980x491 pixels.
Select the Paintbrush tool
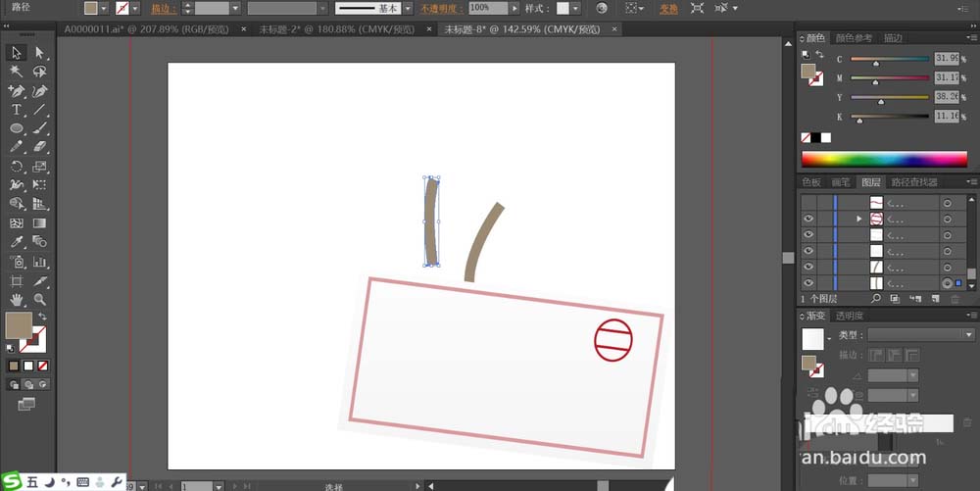39,128
